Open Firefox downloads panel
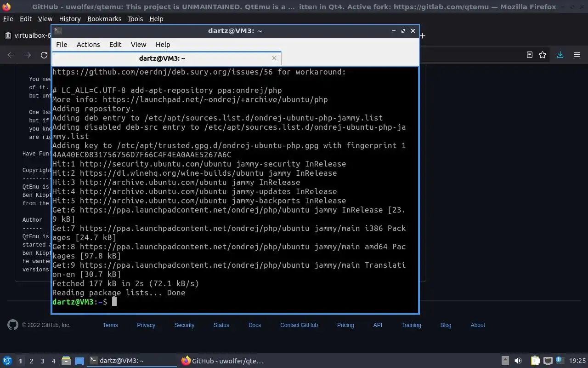 click(x=560, y=55)
